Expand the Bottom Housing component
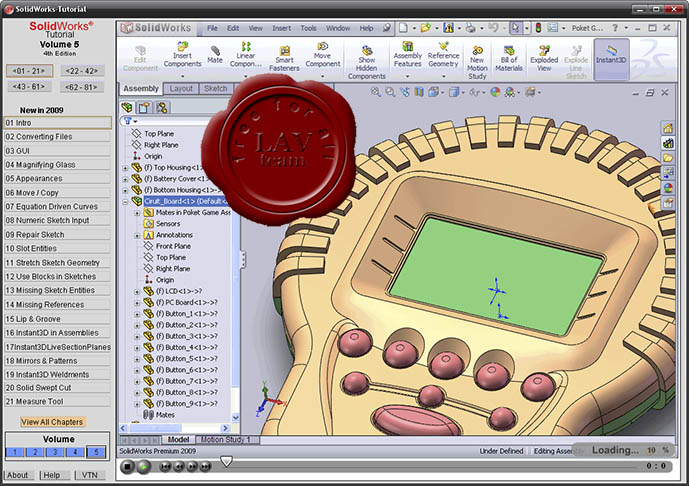 [125, 190]
